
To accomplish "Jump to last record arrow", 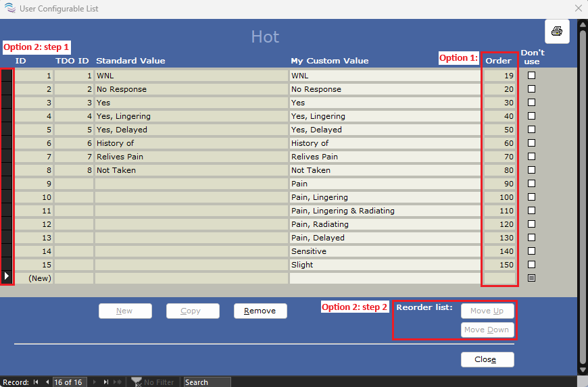I will (105, 382).
